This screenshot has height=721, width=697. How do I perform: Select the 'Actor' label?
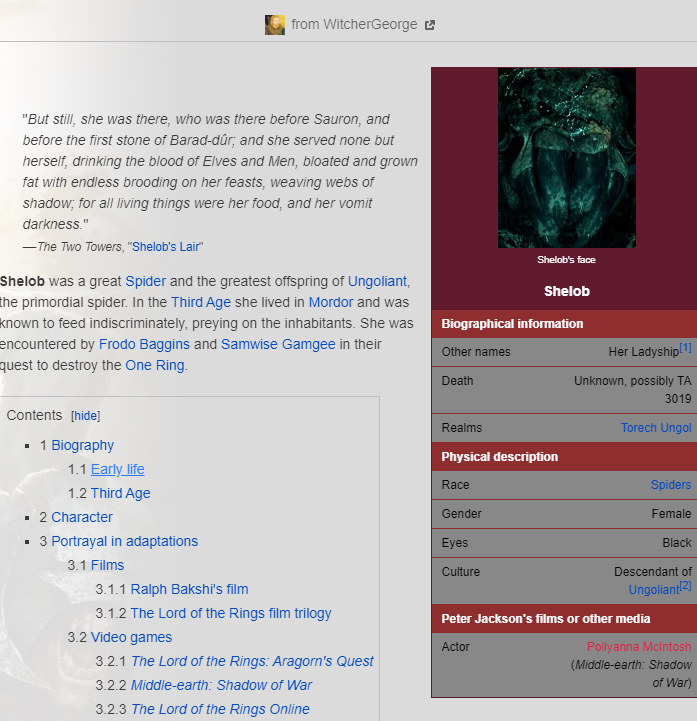pyautogui.click(x=456, y=647)
